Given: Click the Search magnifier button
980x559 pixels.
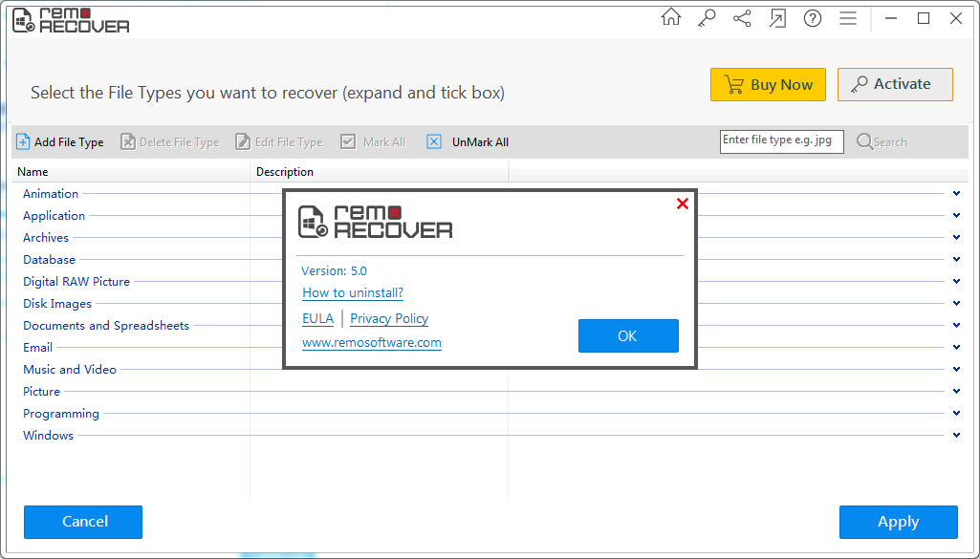Looking at the screenshot, I should 882,141.
